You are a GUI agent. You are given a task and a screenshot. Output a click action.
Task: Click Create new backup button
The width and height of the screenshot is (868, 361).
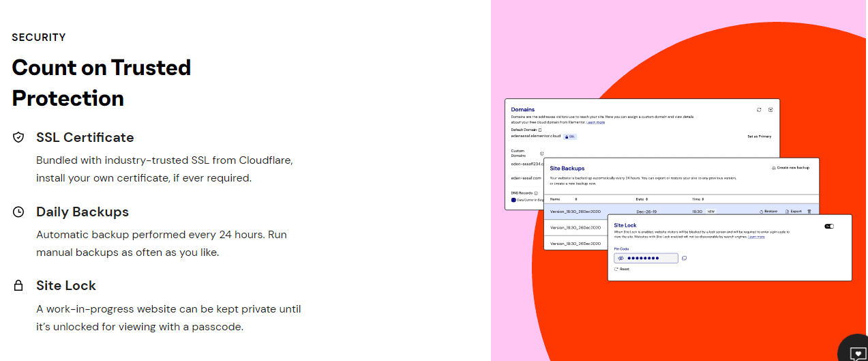[x=790, y=168]
